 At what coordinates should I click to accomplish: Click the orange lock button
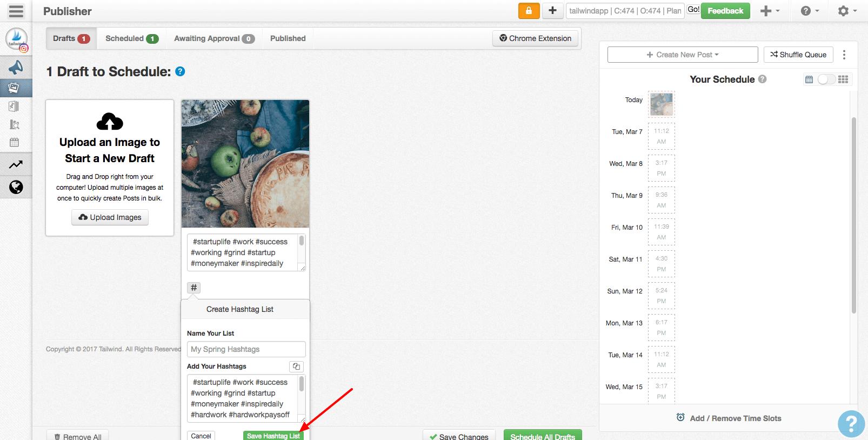point(529,11)
